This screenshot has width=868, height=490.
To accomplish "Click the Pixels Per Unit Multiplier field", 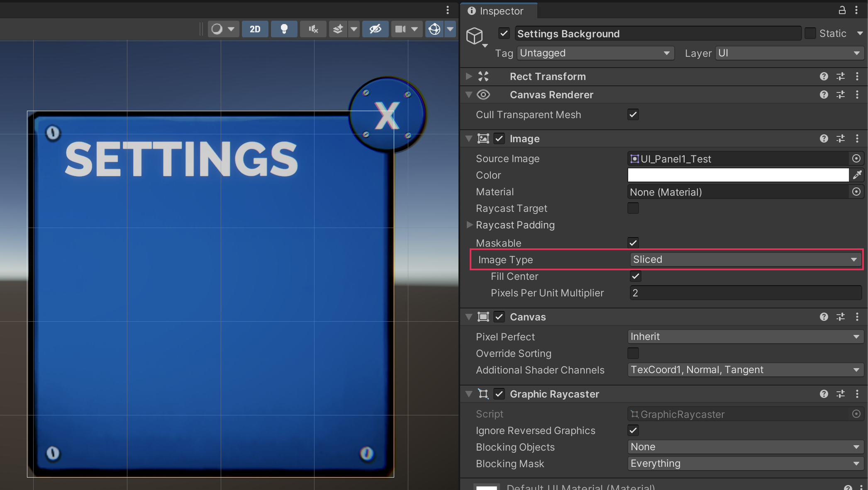I will tap(745, 293).
